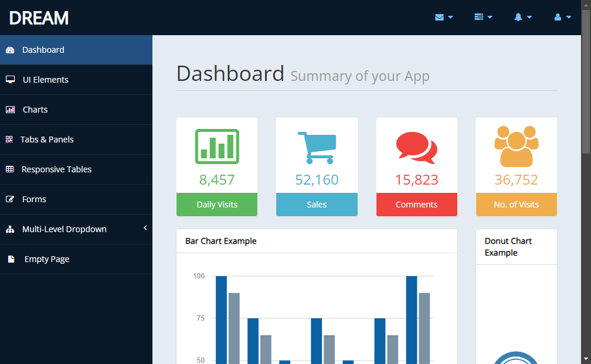The width and height of the screenshot is (591, 364).
Task: Click the first tall blue bar in chart
Action: [x=221, y=320]
